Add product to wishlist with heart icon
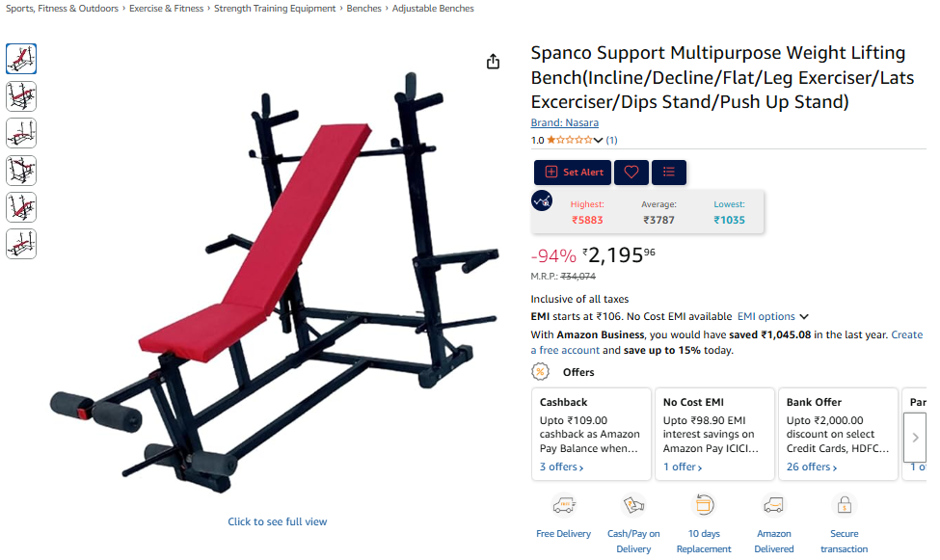This screenshot has height=560, width=940. [631, 173]
